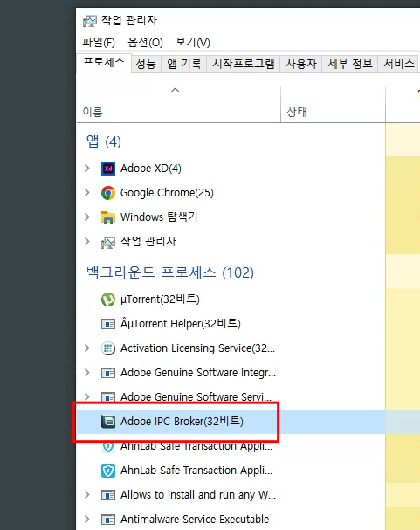Click the ÂµTorrent Helper process icon
This screenshot has height=530, width=420.
click(x=108, y=324)
